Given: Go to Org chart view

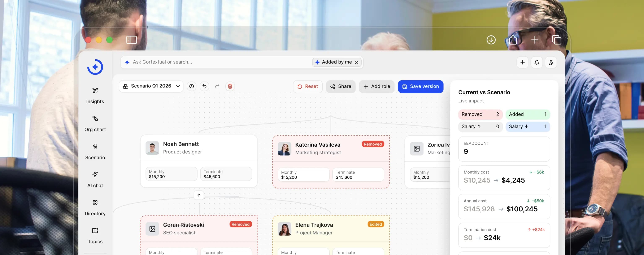Looking at the screenshot, I should point(95,124).
